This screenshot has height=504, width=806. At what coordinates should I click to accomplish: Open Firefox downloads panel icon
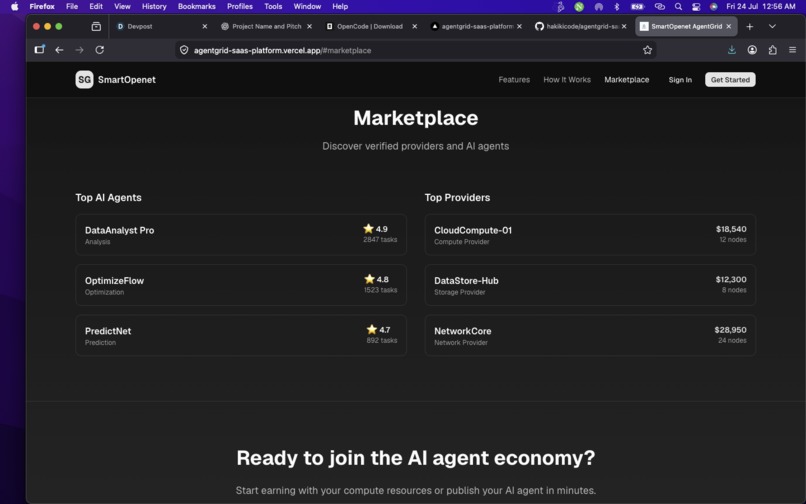pyautogui.click(x=731, y=50)
